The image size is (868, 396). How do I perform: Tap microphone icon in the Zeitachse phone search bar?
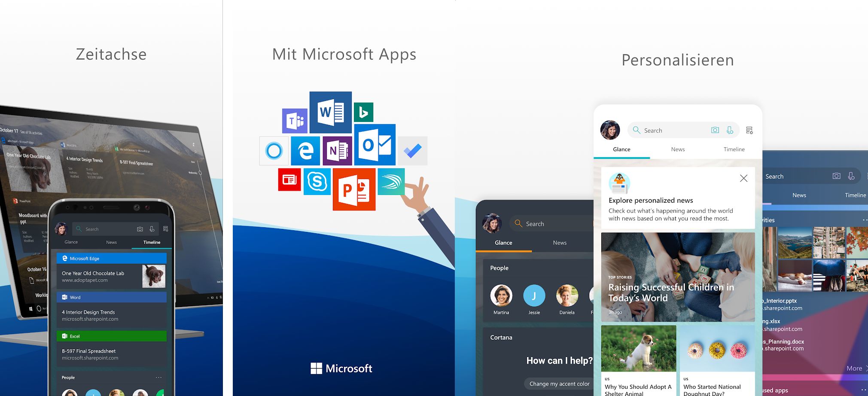point(152,229)
